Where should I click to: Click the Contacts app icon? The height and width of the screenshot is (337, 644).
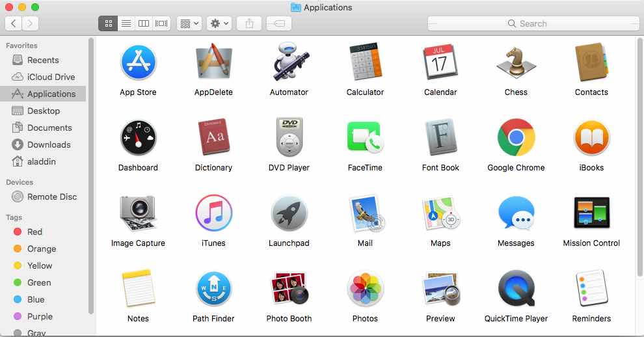point(591,62)
